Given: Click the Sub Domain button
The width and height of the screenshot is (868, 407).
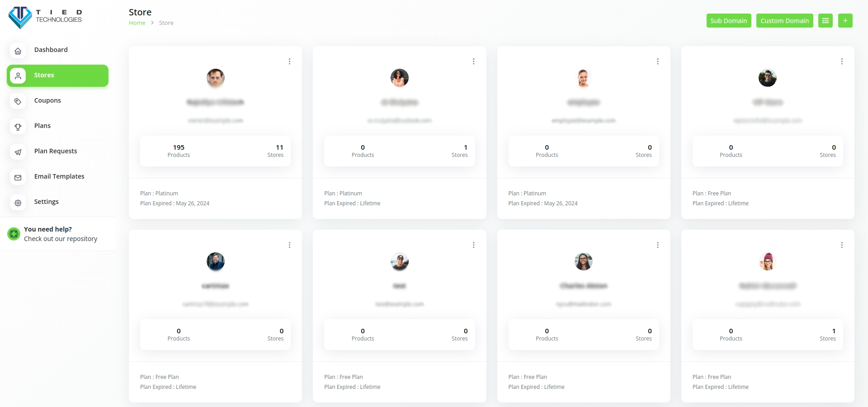Looking at the screenshot, I should click(x=728, y=21).
